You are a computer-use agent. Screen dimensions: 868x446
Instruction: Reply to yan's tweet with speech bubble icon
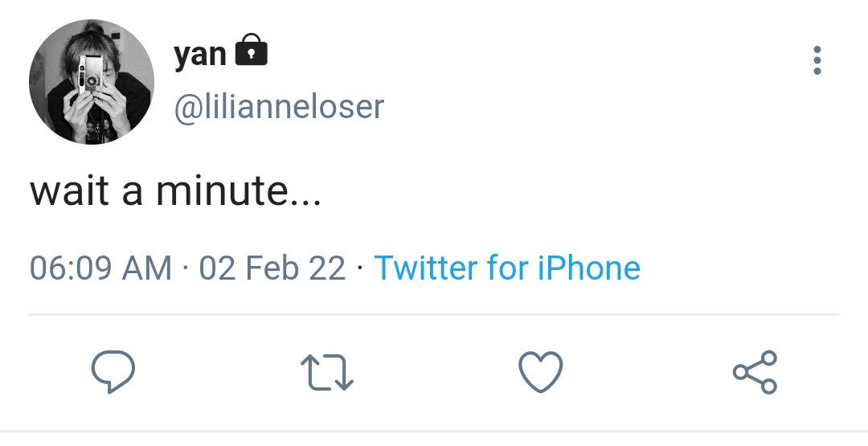pos(113,372)
